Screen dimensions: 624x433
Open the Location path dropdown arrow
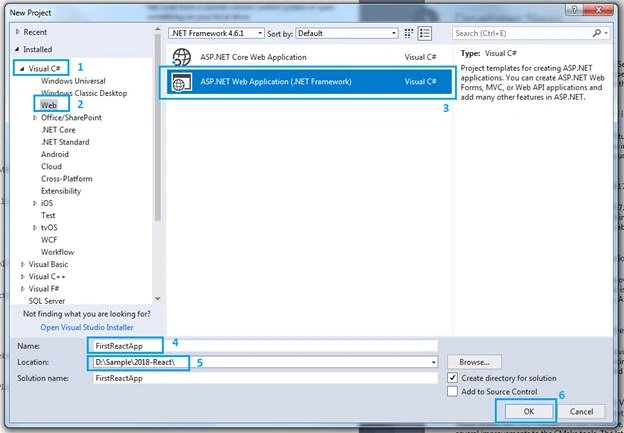(433, 363)
